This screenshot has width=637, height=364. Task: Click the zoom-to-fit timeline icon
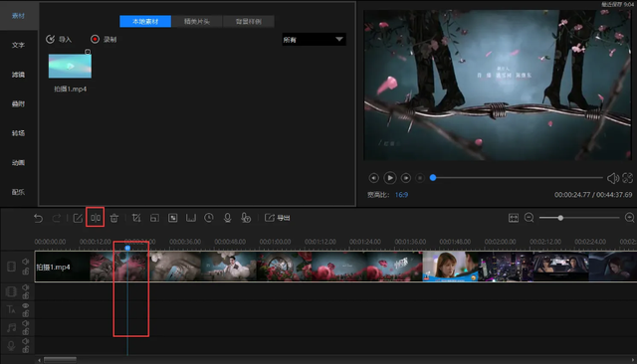click(x=514, y=218)
